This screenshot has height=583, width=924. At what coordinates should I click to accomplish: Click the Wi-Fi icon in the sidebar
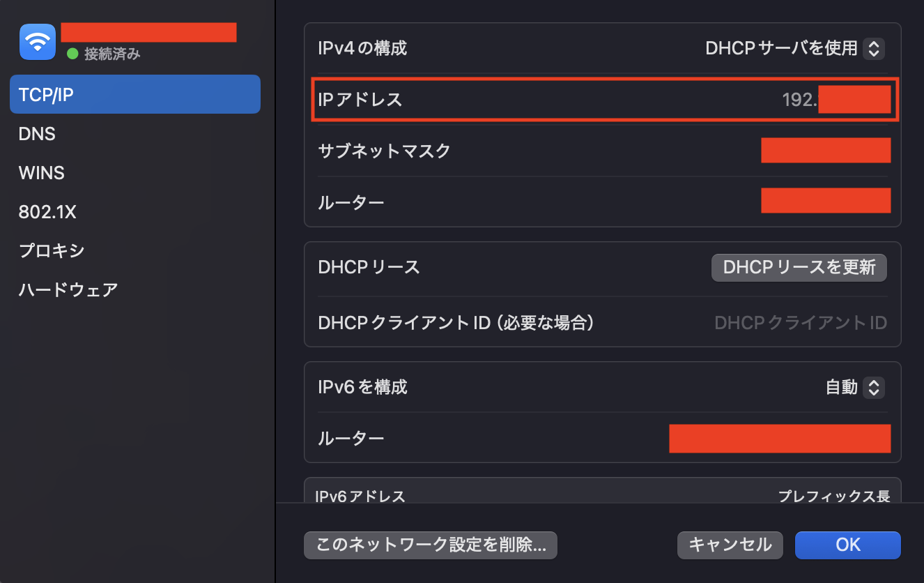point(37,41)
